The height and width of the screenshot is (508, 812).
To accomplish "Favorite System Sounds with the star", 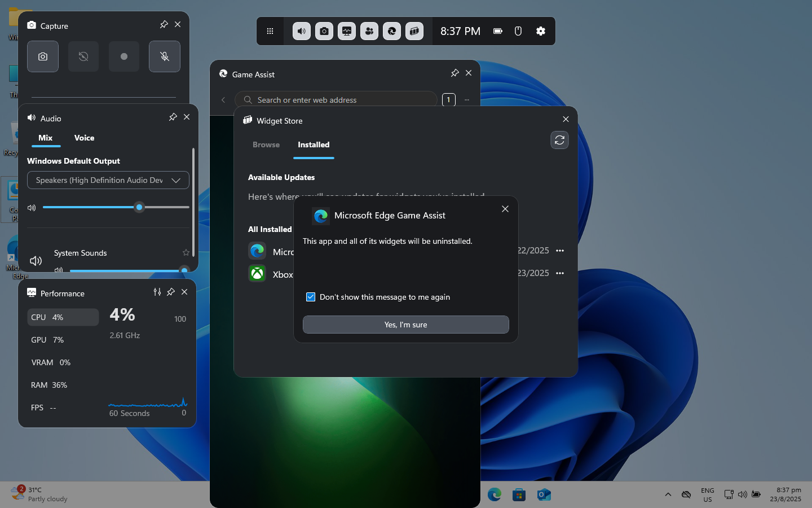I will click(186, 252).
